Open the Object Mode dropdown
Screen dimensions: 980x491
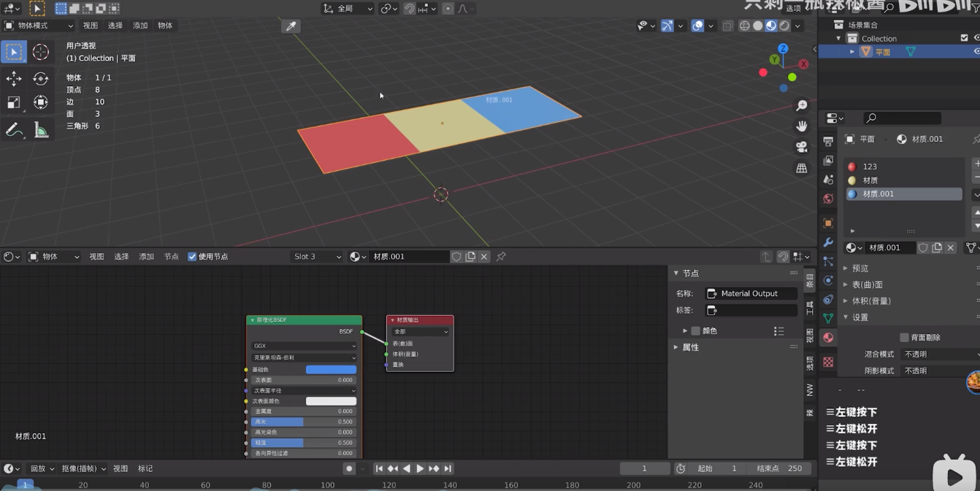[x=39, y=26]
